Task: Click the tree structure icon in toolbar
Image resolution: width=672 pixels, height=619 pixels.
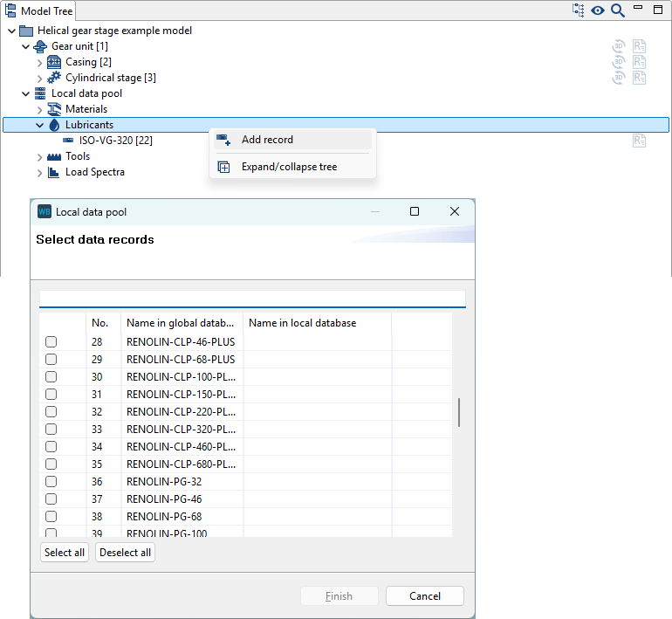Action: [579, 10]
